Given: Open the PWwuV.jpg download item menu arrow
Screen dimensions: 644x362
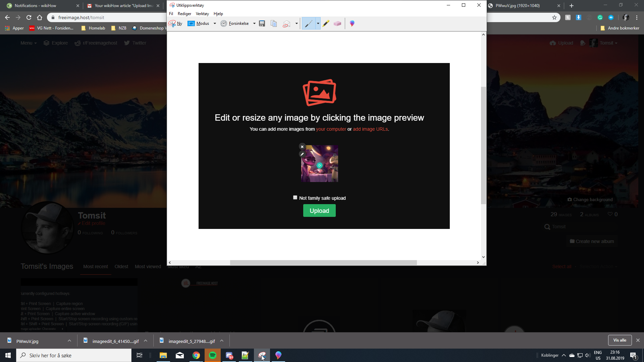Looking at the screenshot, I should click(x=69, y=341).
